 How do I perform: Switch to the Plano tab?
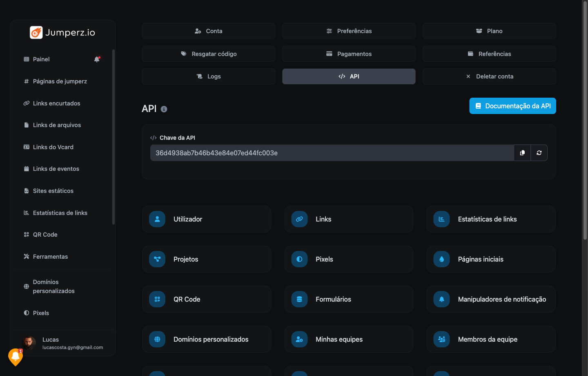489,31
